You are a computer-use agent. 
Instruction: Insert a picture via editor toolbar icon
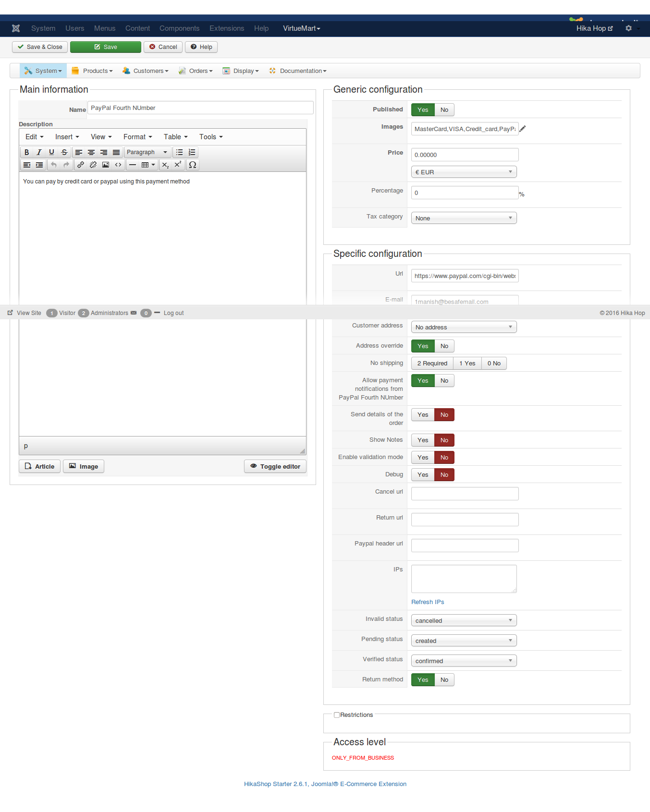coord(106,165)
